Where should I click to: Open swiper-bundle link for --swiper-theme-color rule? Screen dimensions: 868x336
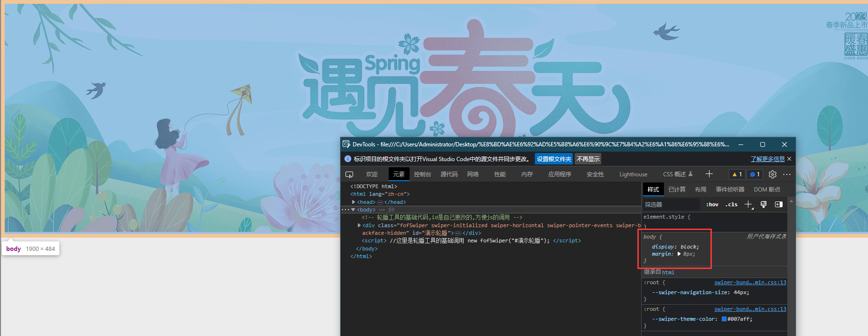click(750, 309)
